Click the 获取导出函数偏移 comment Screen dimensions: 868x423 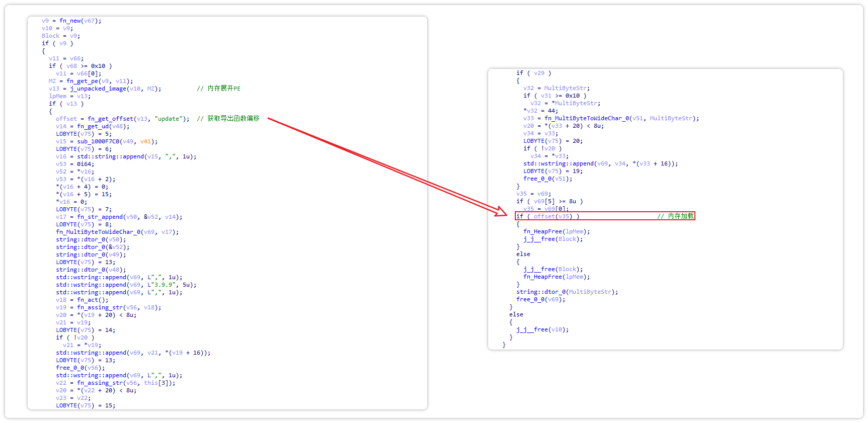[x=233, y=119]
